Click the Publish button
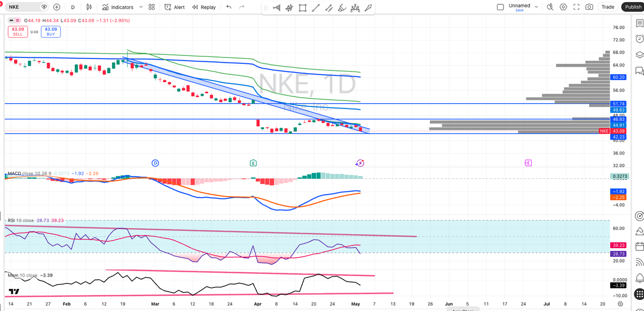This screenshot has height=311, width=644. 632,7
